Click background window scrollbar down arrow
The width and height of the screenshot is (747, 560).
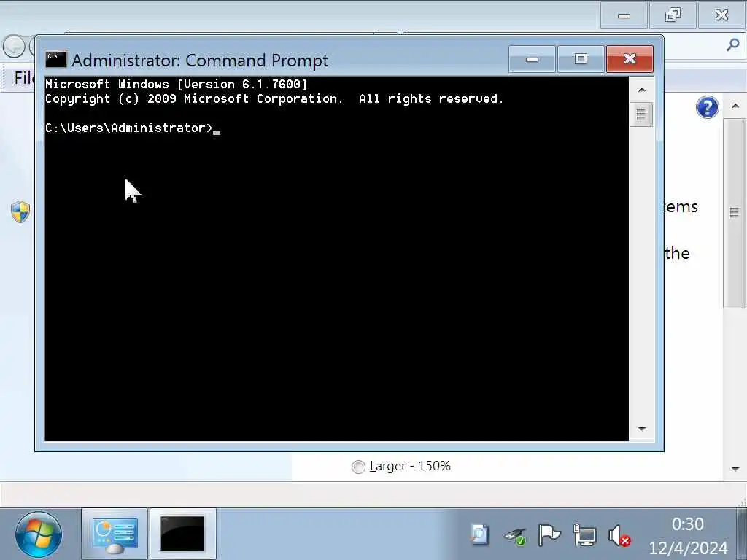(x=735, y=469)
